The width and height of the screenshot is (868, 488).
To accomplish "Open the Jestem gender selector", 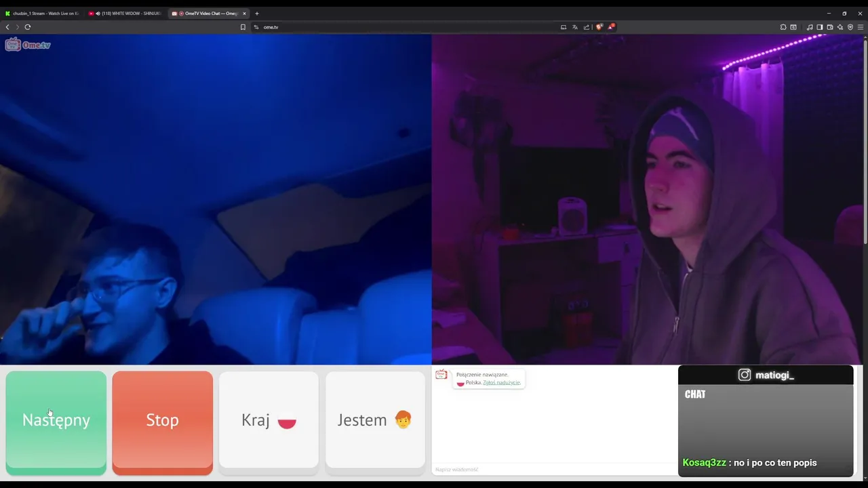I will [x=375, y=420].
